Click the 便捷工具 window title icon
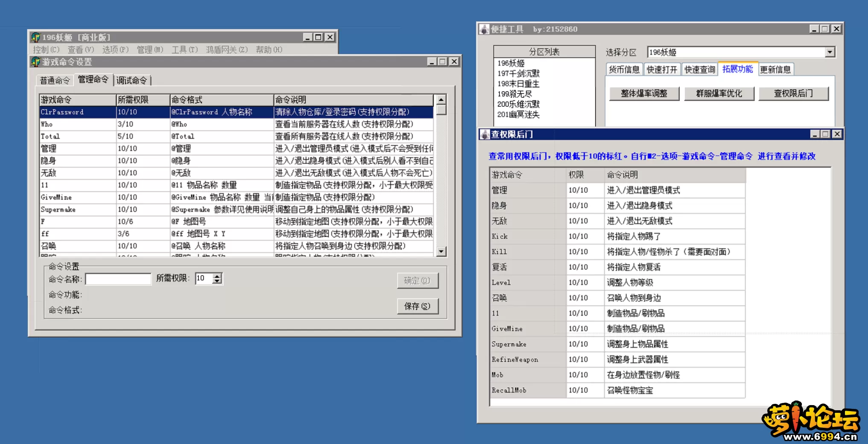Screen dimensions: 868x444 pos(485,29)
